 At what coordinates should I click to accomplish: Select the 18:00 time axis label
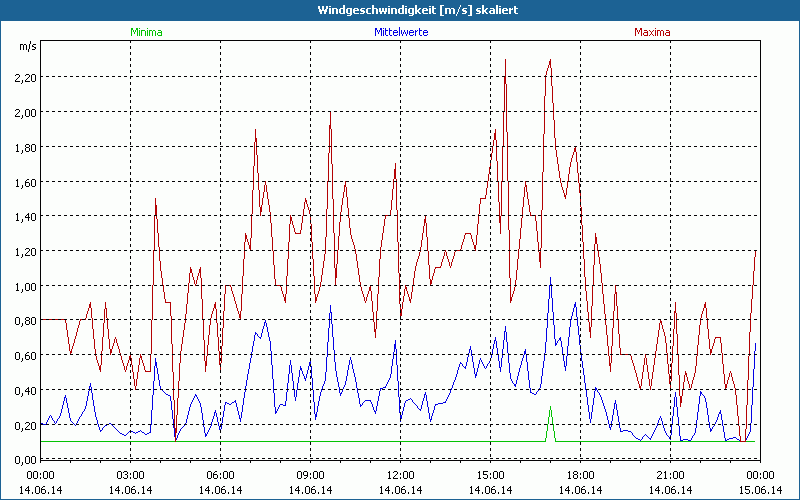580,475
